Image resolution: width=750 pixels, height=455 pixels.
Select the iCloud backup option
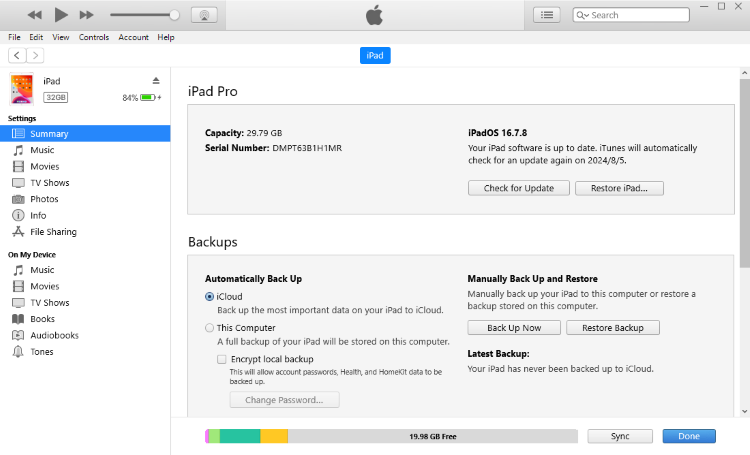pyautogui.click(x=209, y=296)
